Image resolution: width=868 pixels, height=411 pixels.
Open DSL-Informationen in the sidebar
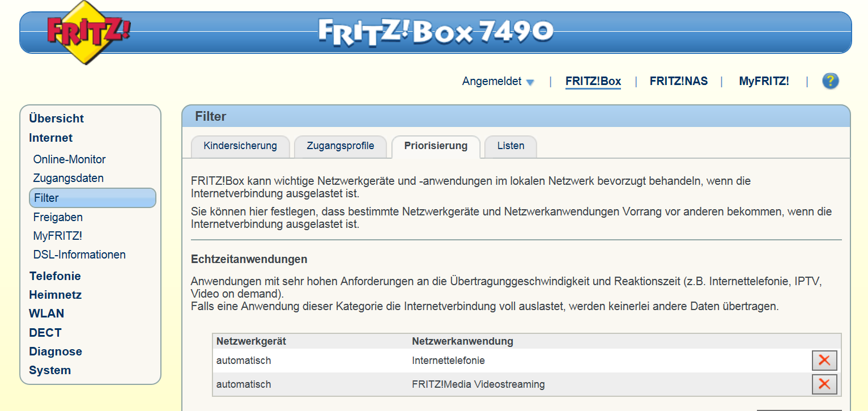coord(79,255)
